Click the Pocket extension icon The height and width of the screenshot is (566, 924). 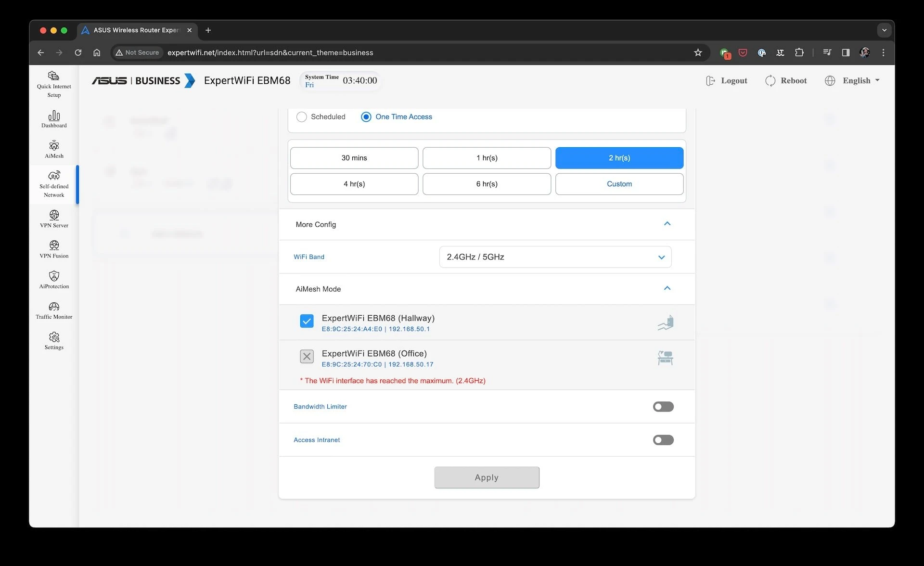743,52
